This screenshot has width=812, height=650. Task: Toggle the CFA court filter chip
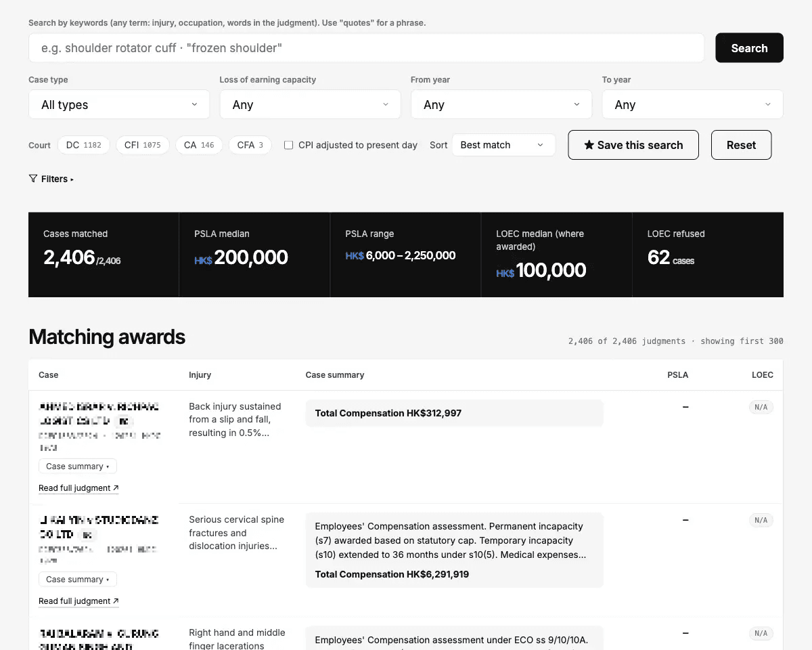250,145
